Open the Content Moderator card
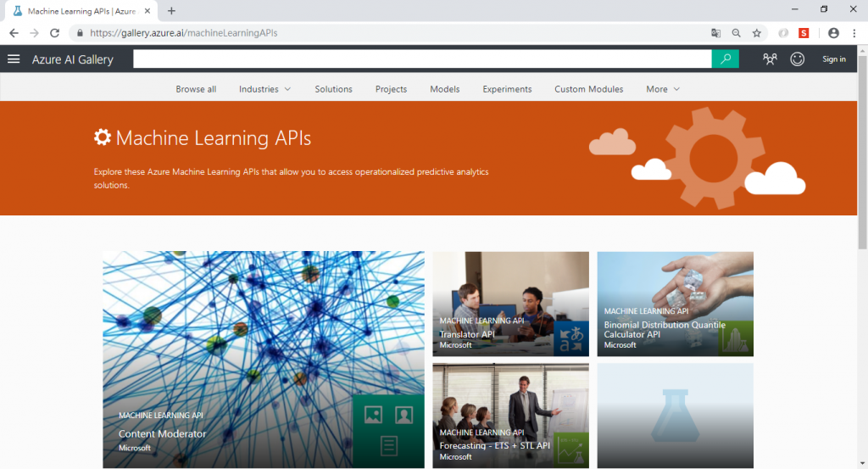868x469 pixels. point(264,360)
